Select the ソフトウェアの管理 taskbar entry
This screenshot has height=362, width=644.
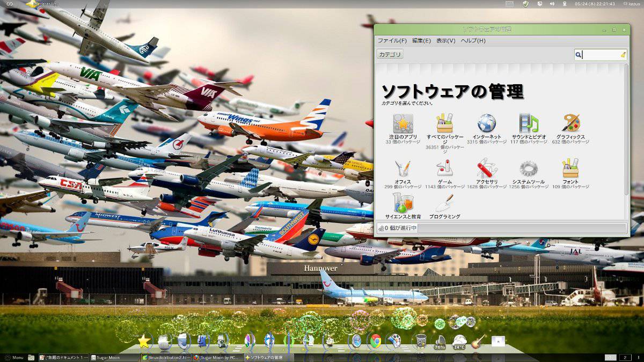(x=269, y=358)
